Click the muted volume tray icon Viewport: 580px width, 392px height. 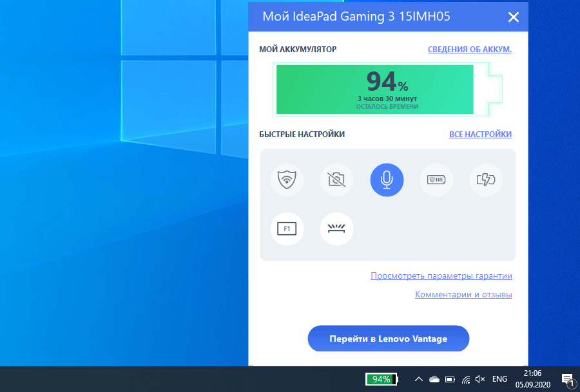point(480,379)
